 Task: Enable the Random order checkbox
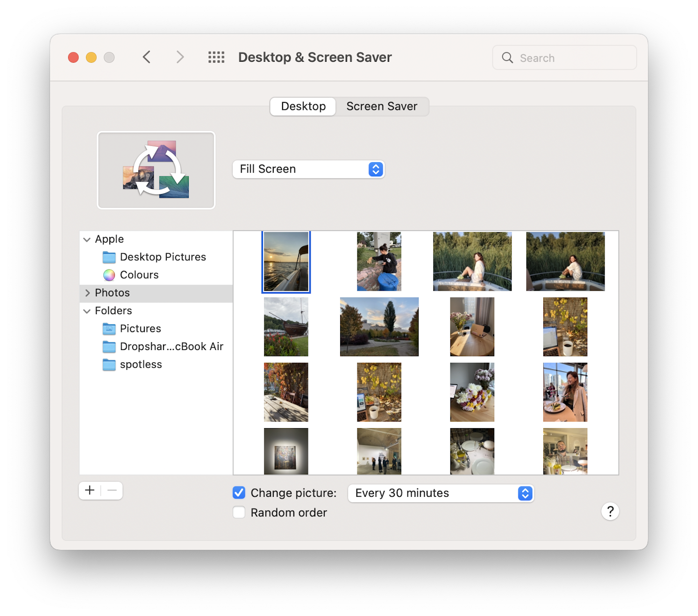tap(239, 512)
